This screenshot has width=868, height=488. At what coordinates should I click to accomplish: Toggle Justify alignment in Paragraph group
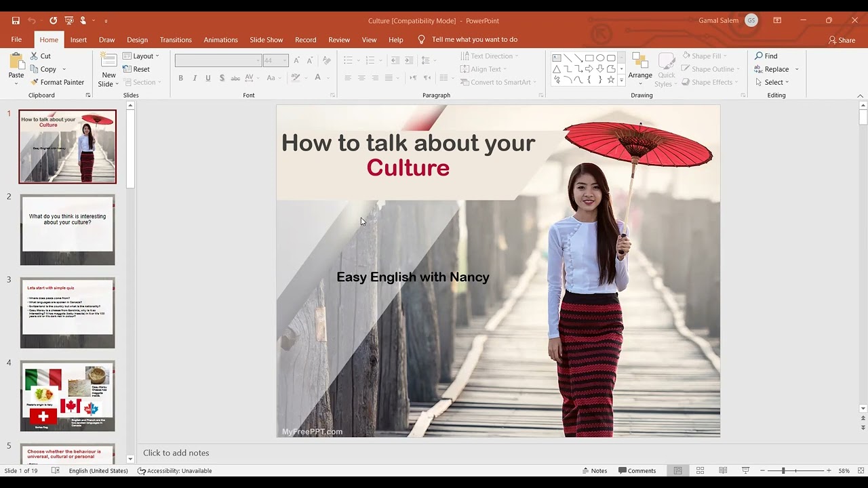coord(389,78)
